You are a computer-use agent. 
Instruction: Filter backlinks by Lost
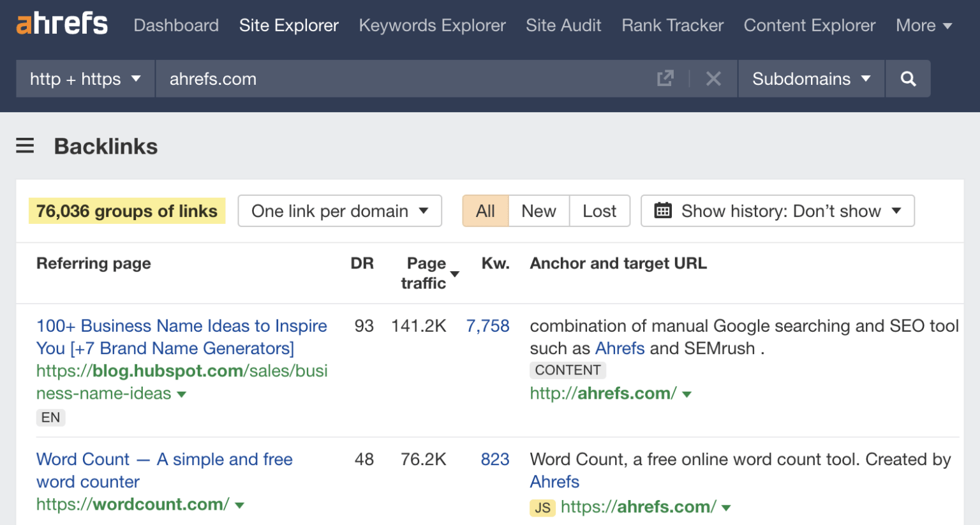tap(599, 211)
